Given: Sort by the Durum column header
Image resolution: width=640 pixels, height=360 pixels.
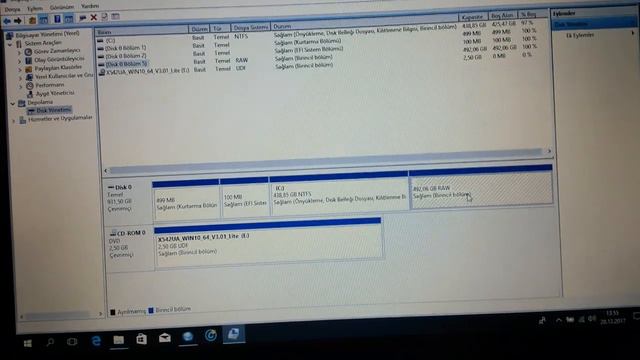Looking at the screenshot, I should click(x=364, y=22).
